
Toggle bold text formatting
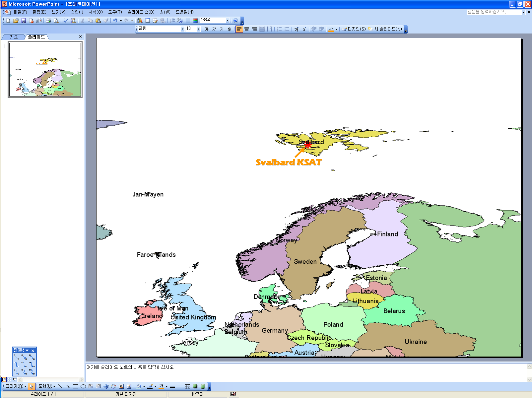click(207, 29)
